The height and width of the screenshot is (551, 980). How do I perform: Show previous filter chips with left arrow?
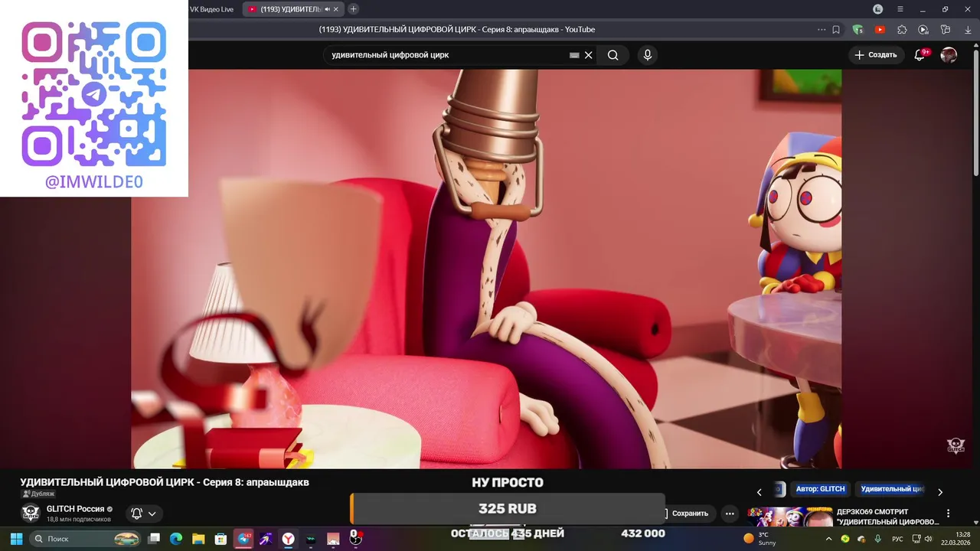tap(759, 492)
